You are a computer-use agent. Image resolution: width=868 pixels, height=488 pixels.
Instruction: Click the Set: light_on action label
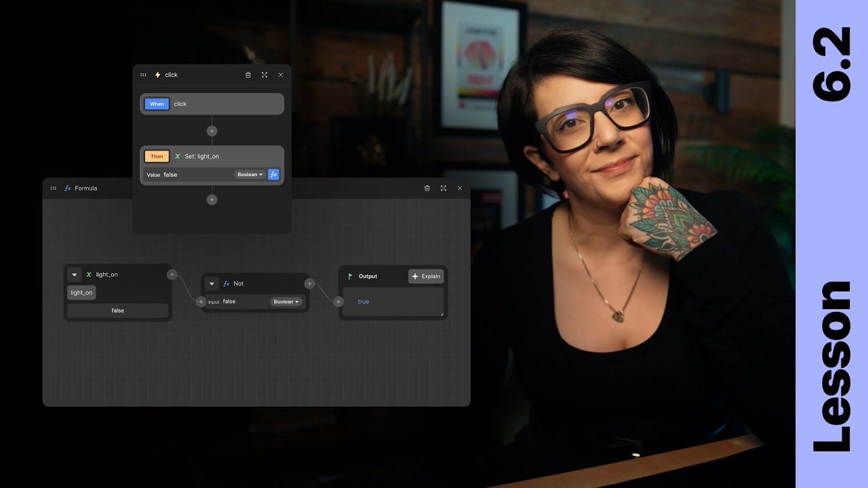202,157
